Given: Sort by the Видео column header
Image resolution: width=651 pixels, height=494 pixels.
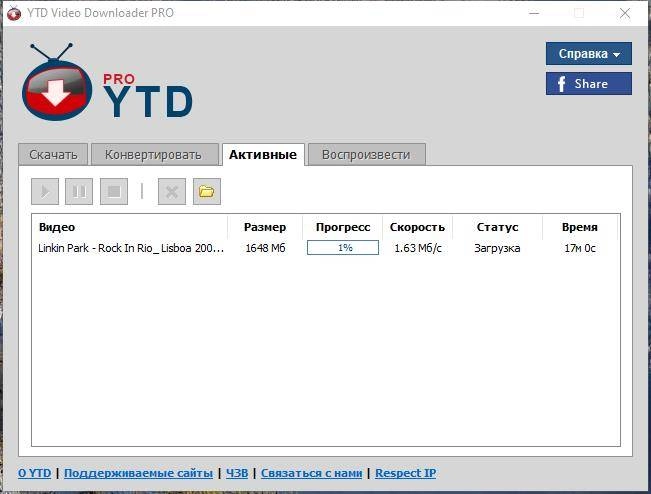Looking at the screenshot, I should click(130, 227).
